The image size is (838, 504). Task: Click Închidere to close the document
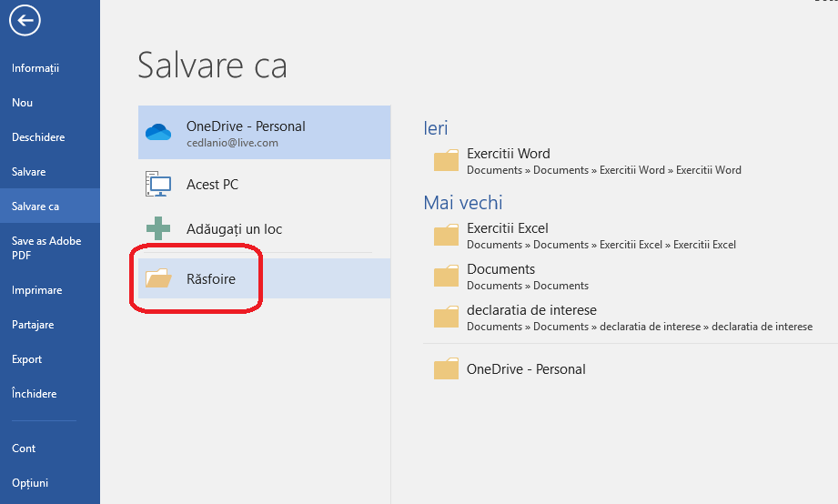(x=35, y=394)
